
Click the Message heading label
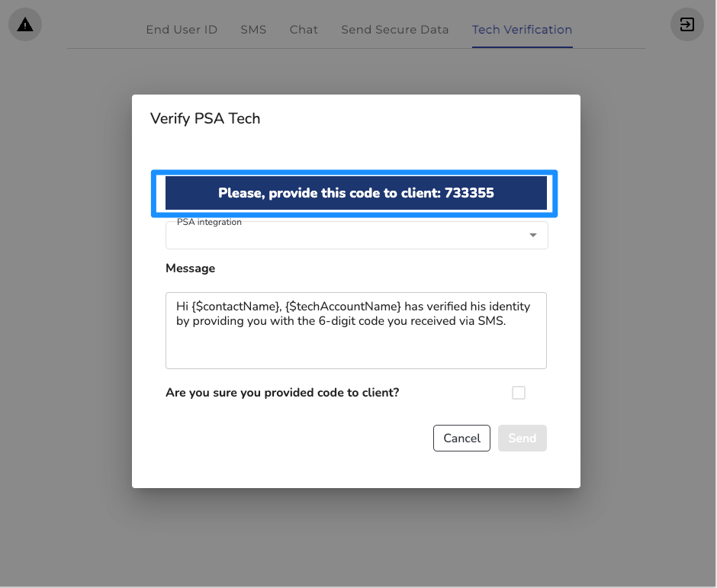190,268
